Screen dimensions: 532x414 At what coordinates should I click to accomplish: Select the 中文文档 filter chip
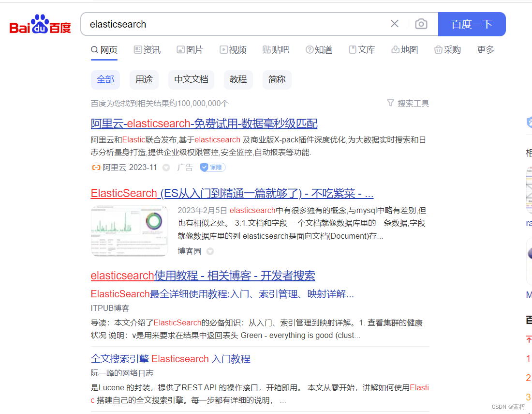(191, 79)
